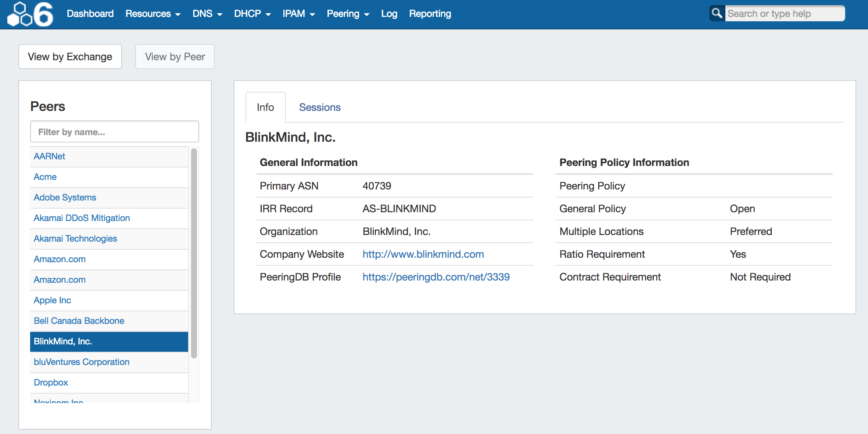This screenshot has width=868, height=434.
Task: Click the Filter by name field
Action: click(115, 132)
